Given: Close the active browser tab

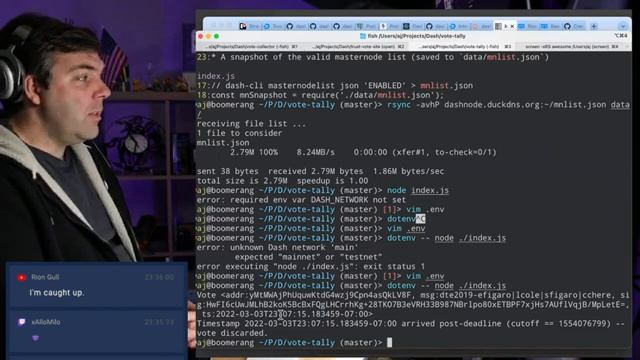Looking at the screenshot, I should coord(513,26).
